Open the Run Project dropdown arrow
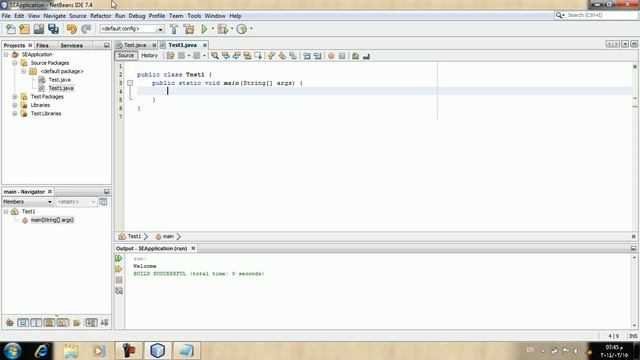The height and width of the screenshot is (360, 640). 213,29
